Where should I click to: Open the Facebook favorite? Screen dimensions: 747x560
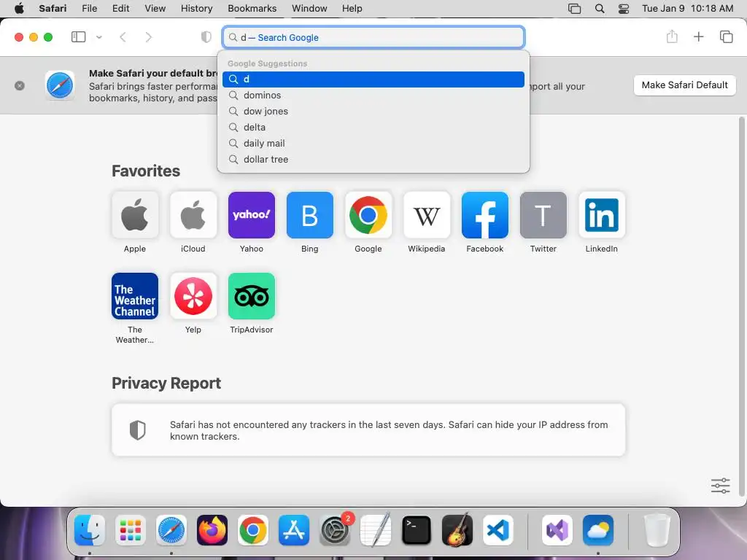tap(485, 215)
